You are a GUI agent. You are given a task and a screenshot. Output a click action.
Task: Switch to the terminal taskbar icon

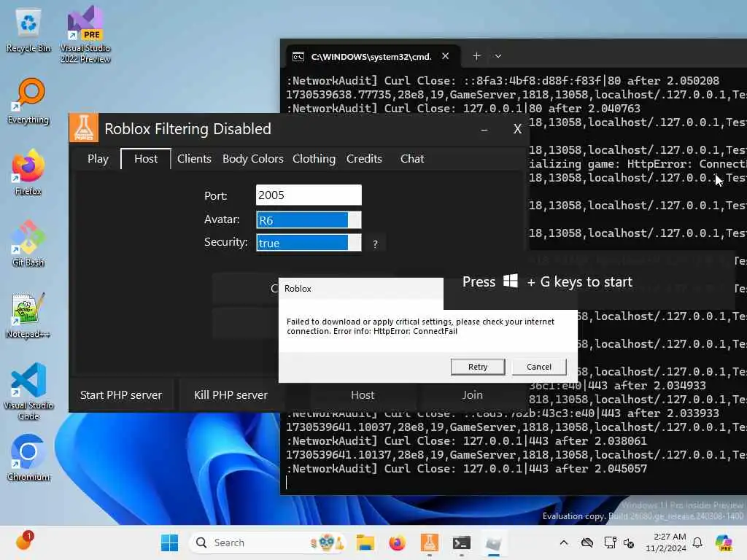coord(461,542)
